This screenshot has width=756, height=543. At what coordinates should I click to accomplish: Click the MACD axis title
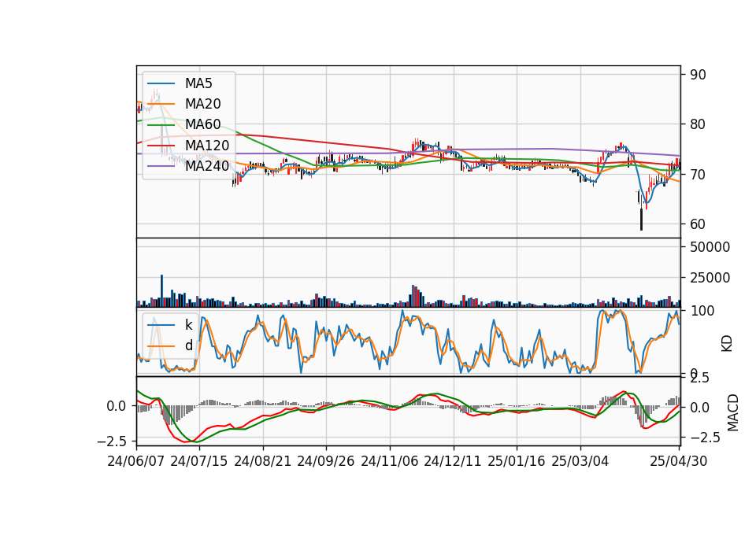pos(733,412)
